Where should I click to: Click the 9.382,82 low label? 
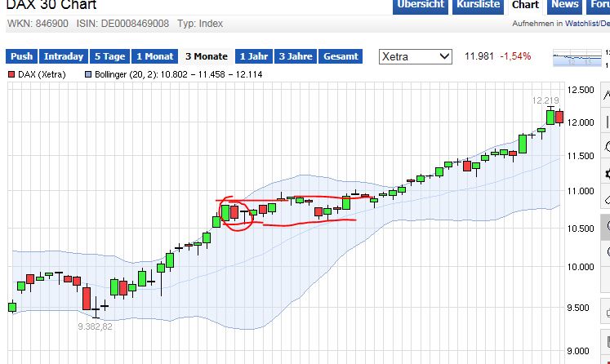95,326
